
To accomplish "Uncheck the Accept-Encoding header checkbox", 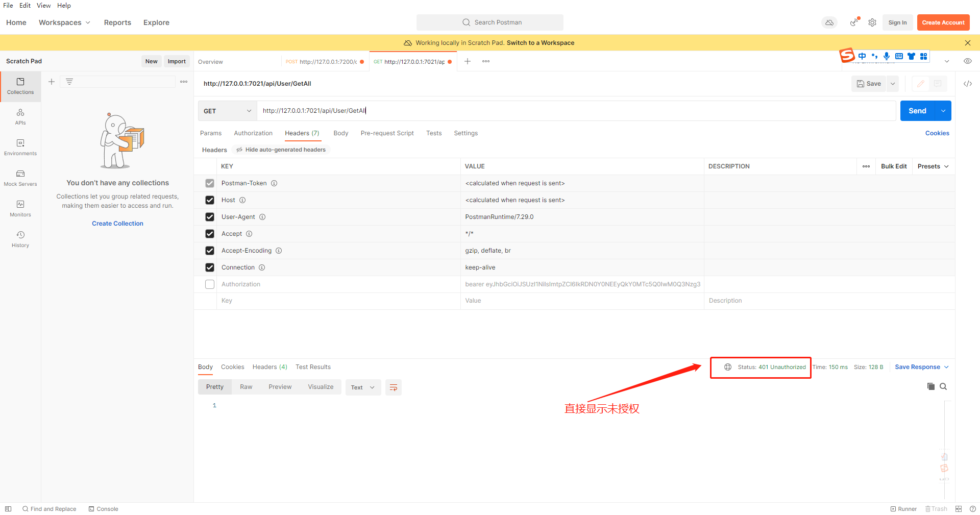I will click(x=210, y=251).
